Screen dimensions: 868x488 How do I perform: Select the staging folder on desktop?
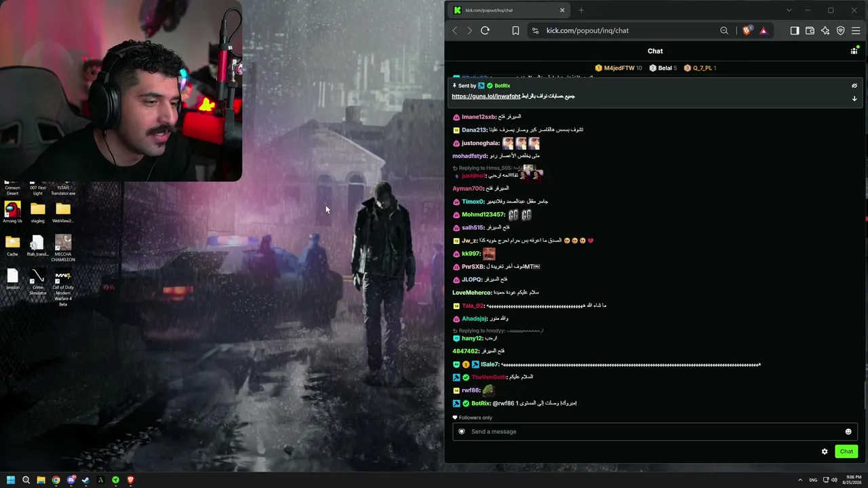click(x=37, y=213)
